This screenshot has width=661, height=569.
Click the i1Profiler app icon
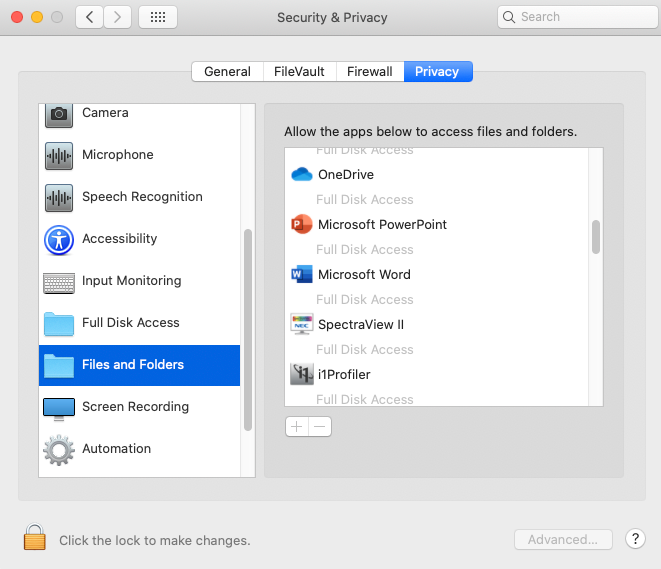coord(302,374)
